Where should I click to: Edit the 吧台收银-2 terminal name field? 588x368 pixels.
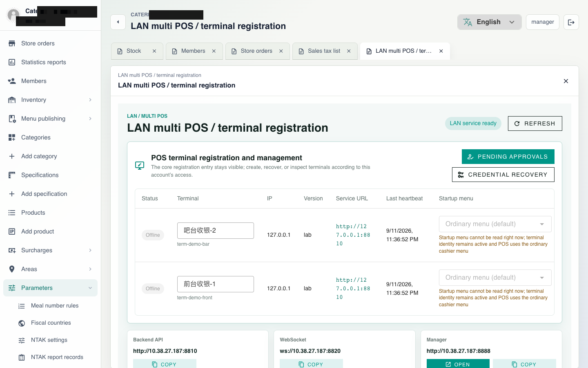216,231
